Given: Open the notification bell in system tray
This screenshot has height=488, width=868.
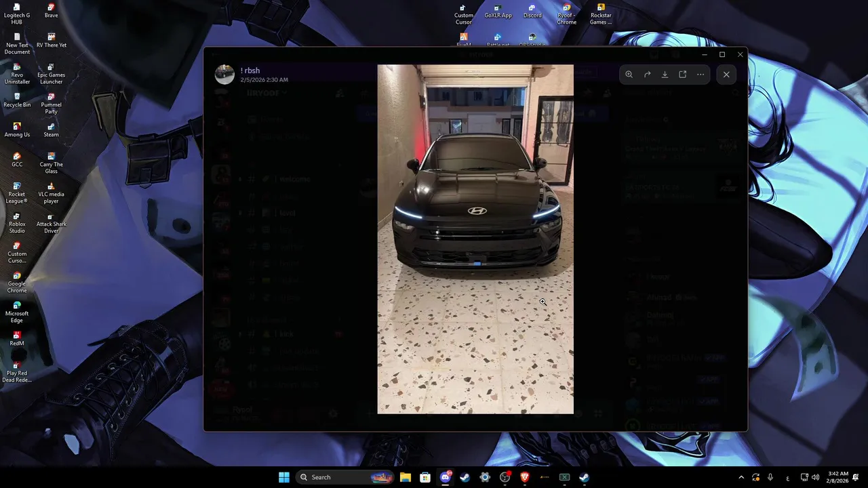Looking at the screenshot, I should (x=856, y=477).
